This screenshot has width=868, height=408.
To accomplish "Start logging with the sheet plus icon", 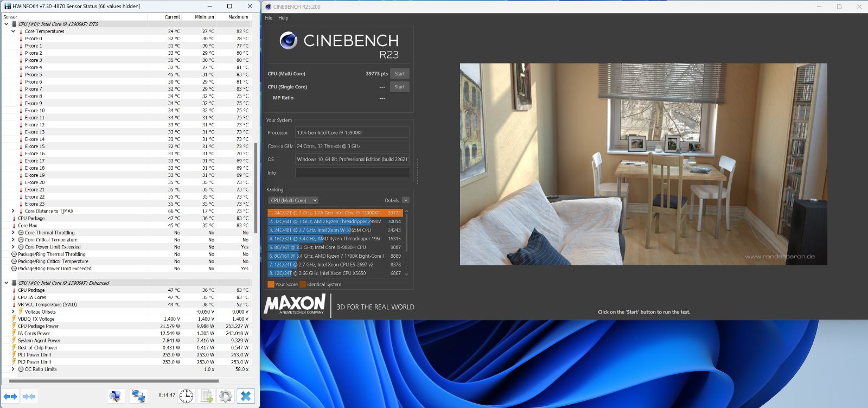I will point(206,396).
